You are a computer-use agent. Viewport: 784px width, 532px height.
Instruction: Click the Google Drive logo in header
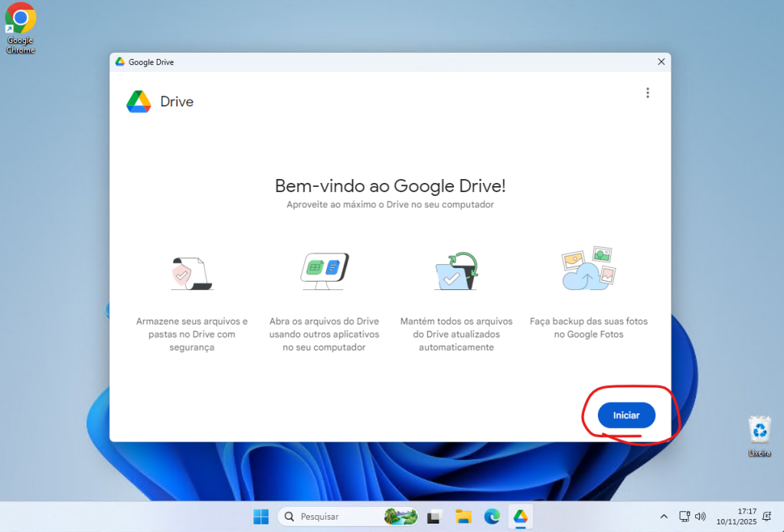(x=139, y=102)
